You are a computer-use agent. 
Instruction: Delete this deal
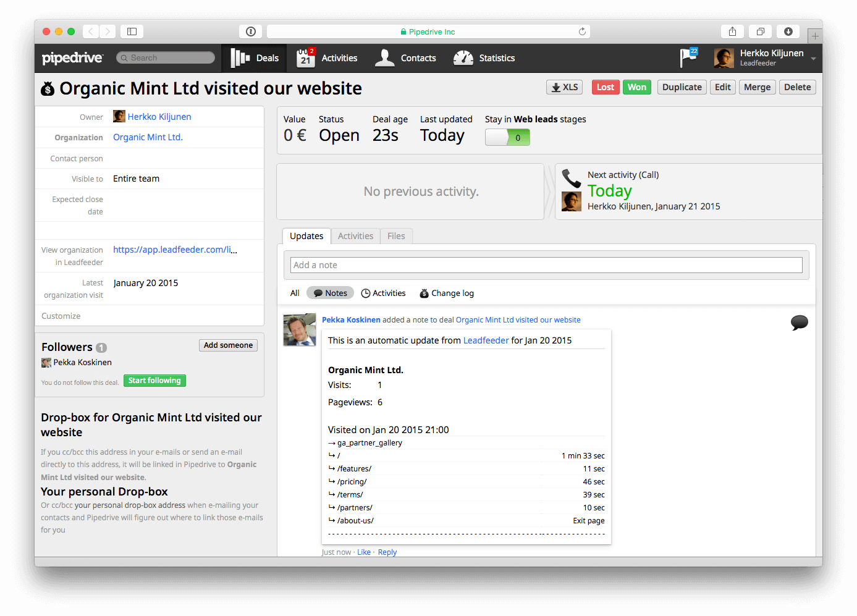pos(798,87)
